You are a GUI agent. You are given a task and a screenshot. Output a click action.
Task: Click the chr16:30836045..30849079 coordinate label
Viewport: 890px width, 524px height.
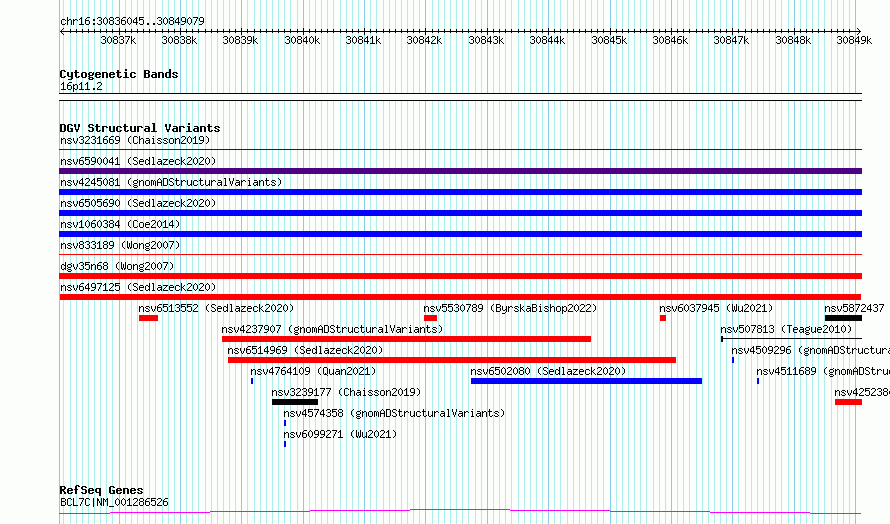pyautogui.click(x=132, y=21)
